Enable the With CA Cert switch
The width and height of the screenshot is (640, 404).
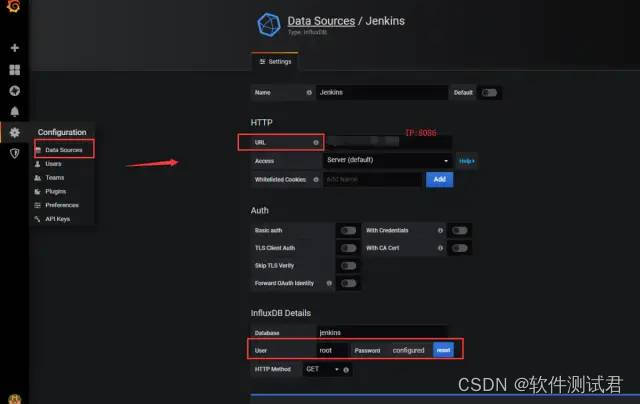coord(460,248)
